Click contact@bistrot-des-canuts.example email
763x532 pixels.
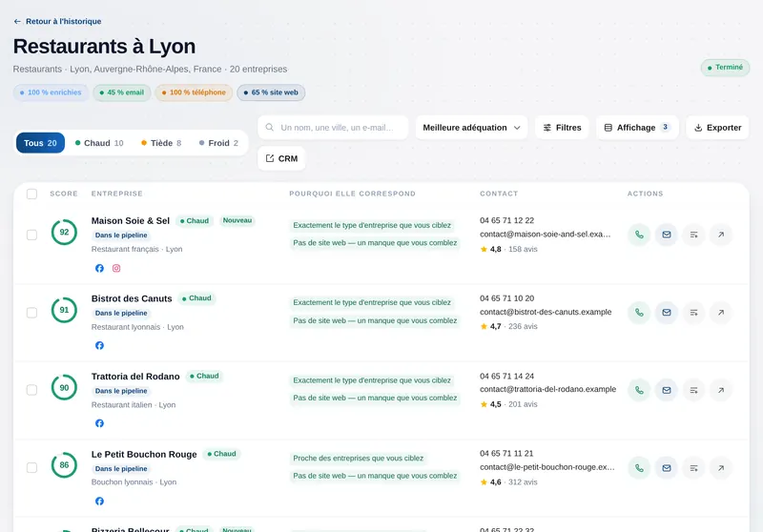pyautogui.click(x=546, y=312)
